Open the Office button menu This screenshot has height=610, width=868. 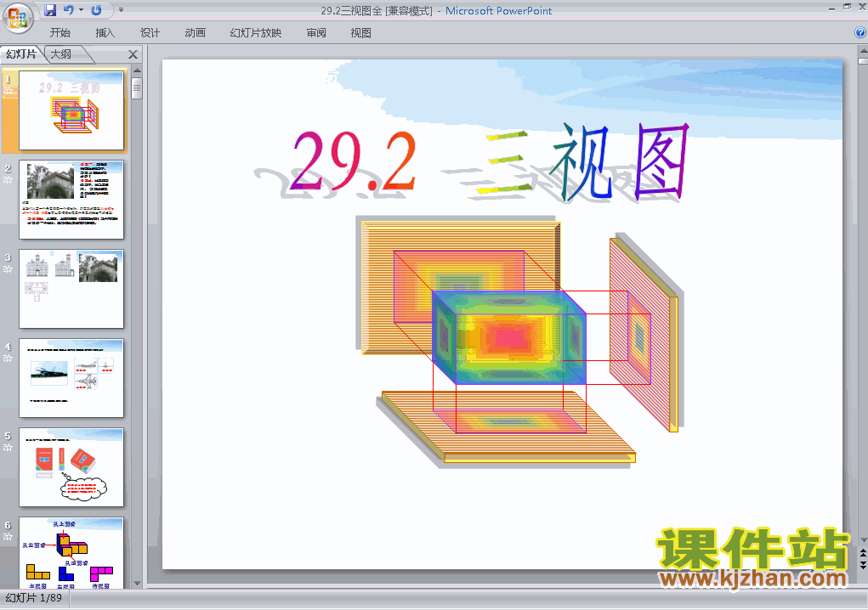(x=18, y=18)
